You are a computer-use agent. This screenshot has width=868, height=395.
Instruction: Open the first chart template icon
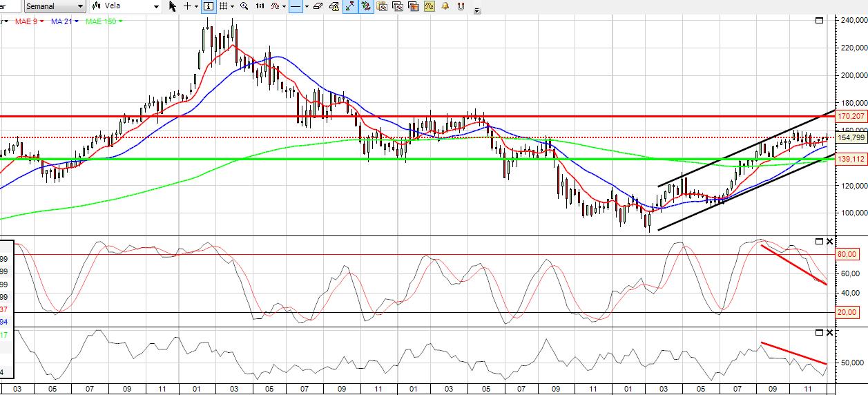[x=382, y=6]
